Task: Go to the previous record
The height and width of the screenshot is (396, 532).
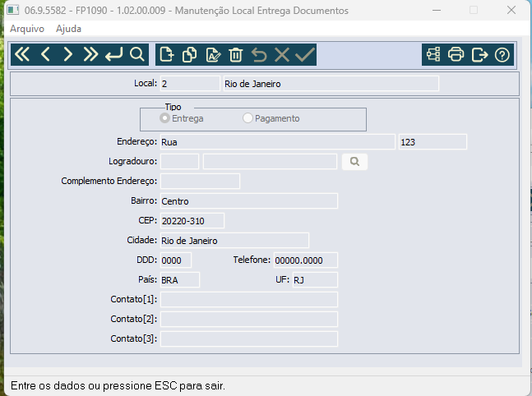Action: 45,54
